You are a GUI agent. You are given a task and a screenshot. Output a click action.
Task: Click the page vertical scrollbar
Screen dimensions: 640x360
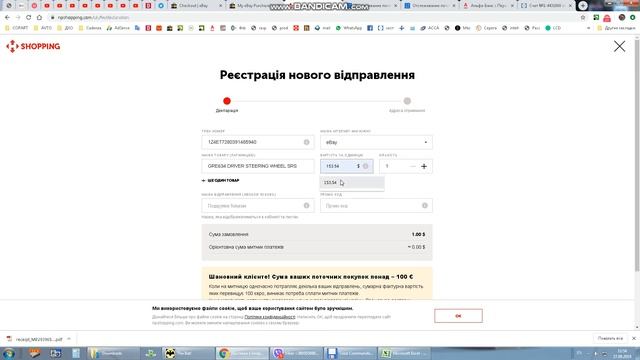click(x=637, y=155)
